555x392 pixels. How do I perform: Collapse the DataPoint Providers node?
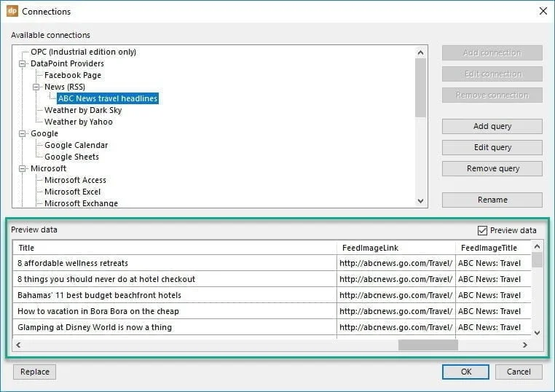click(x=23, y=63)
